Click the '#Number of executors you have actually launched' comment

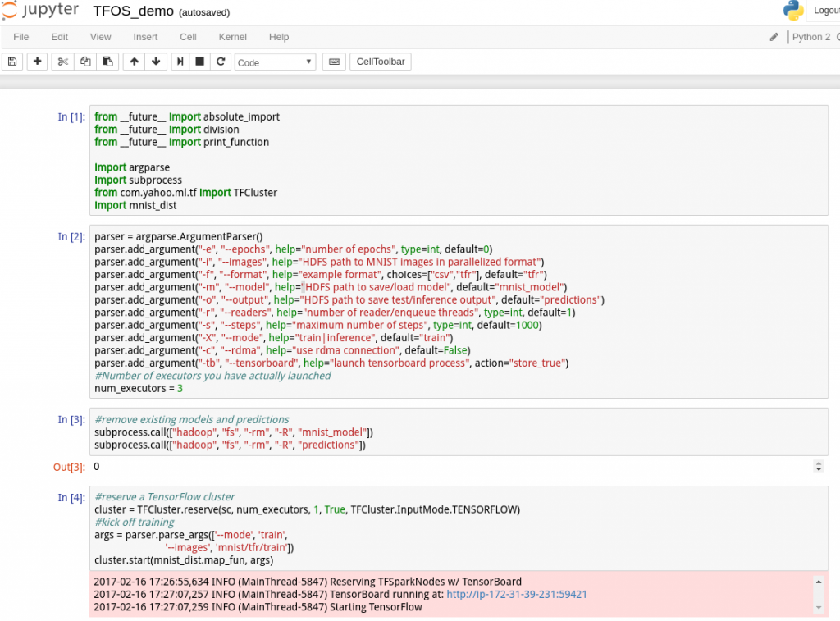(212, 376)
